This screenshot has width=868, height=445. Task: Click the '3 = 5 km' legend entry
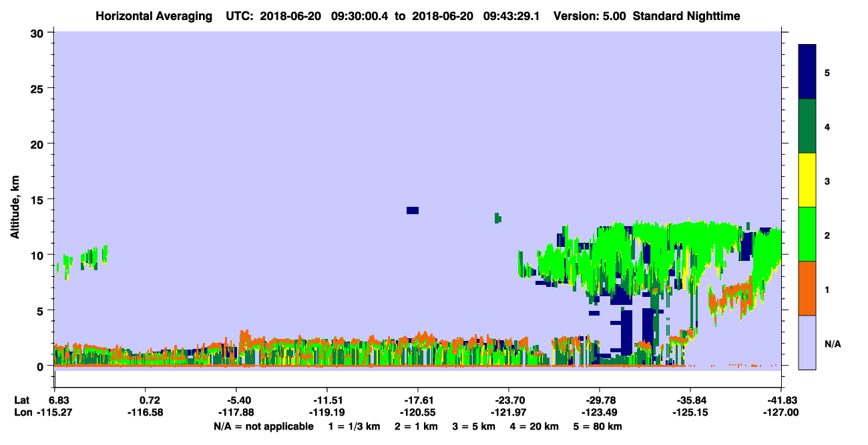pos(475,426)
